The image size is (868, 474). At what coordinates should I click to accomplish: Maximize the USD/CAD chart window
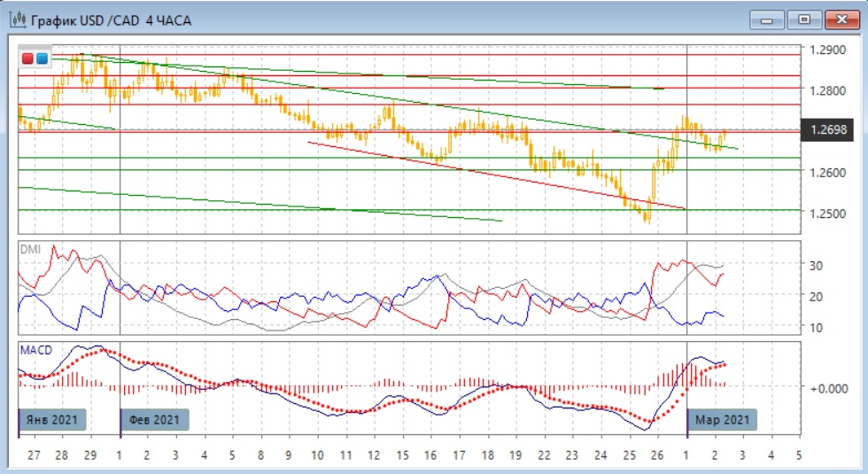pyautogui.click(x=804, y=19)
